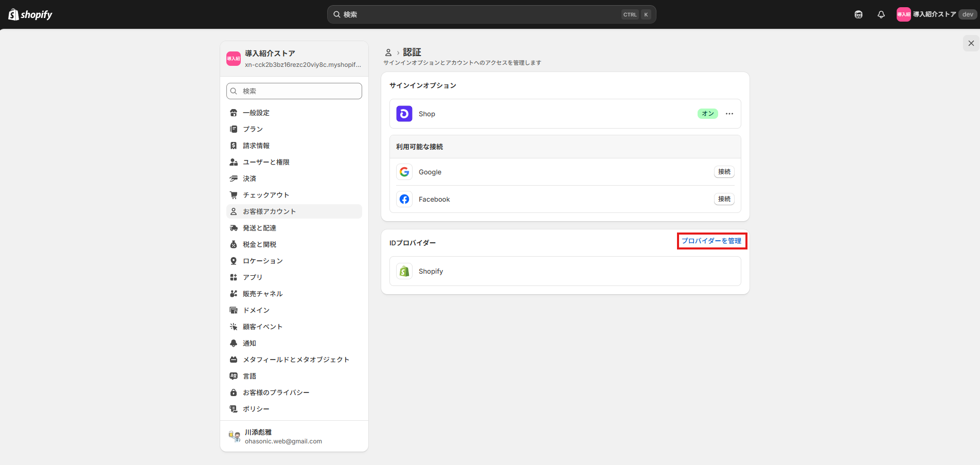Open the Shop three-dot options menu
980x465 pixels.
[729, 114]
